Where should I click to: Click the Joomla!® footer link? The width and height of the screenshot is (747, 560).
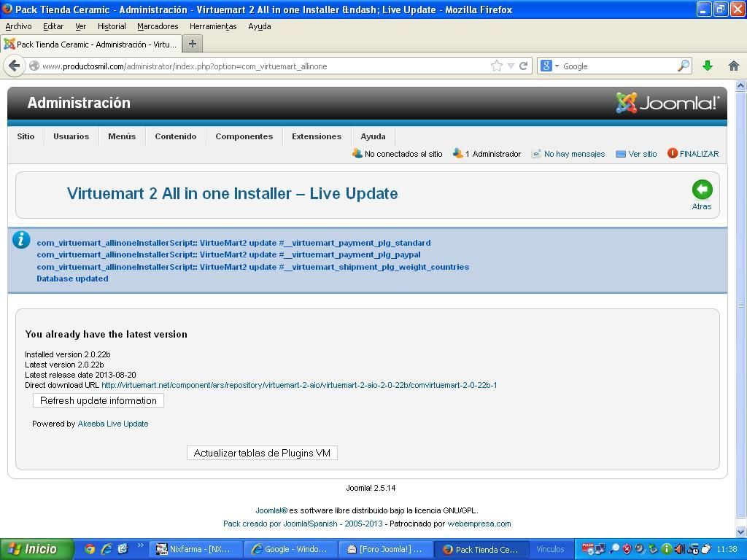pos(271,510)
